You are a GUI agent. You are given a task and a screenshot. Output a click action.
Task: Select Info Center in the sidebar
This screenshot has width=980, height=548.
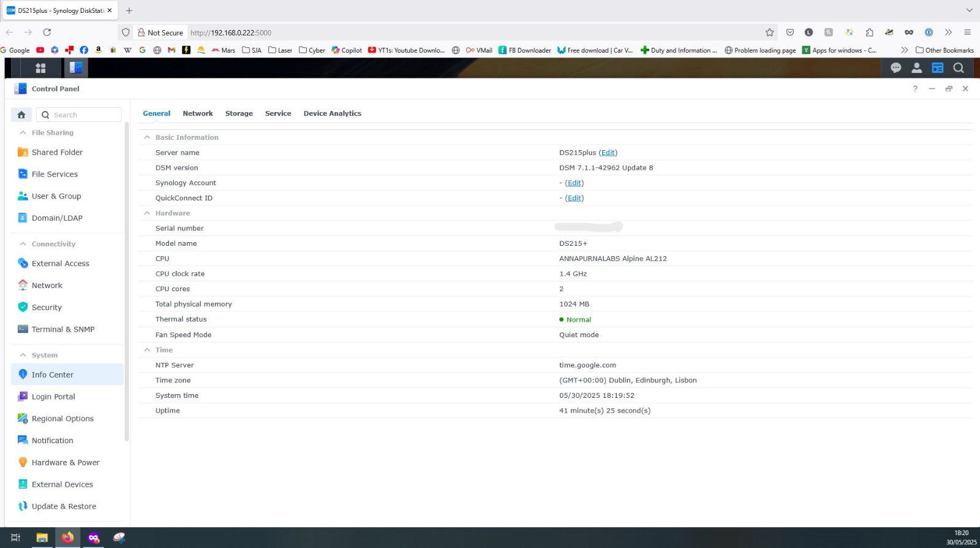point(67,375)
